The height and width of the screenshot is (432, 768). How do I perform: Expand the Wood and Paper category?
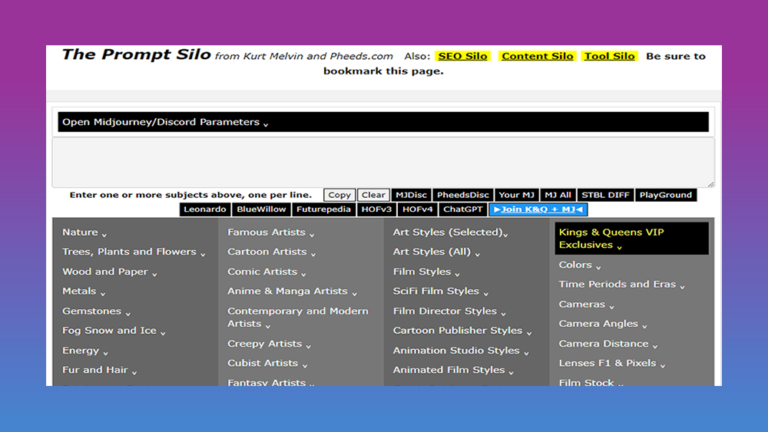point(110,272)
